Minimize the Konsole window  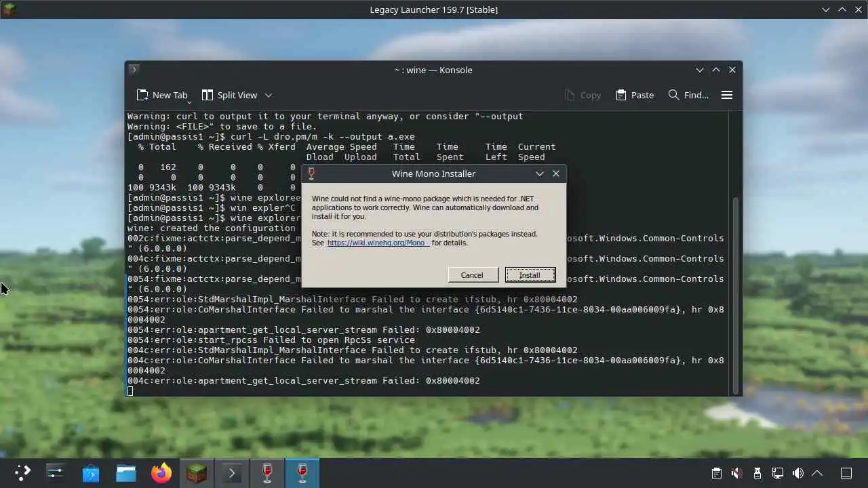pos(700,70)
